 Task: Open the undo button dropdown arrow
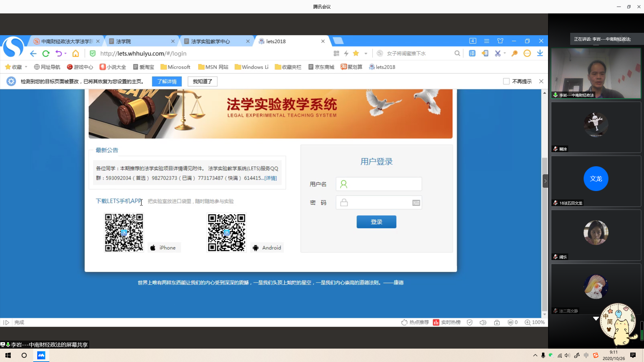point(65,53)
